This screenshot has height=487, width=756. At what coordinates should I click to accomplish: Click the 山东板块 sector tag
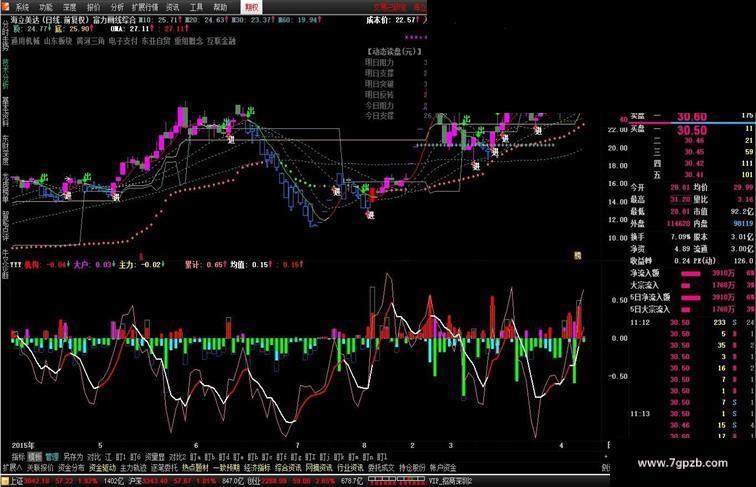(x=58, y=41)
